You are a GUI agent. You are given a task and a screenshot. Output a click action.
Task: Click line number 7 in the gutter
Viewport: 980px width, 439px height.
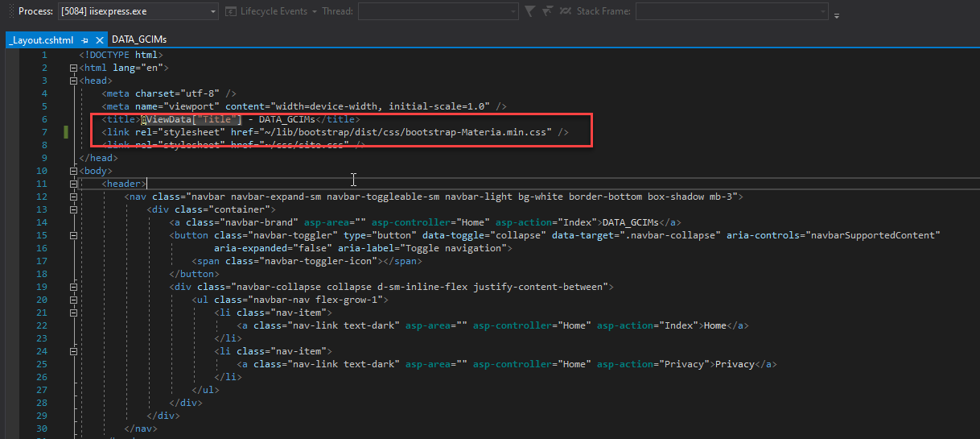click(x=44, y=132)
